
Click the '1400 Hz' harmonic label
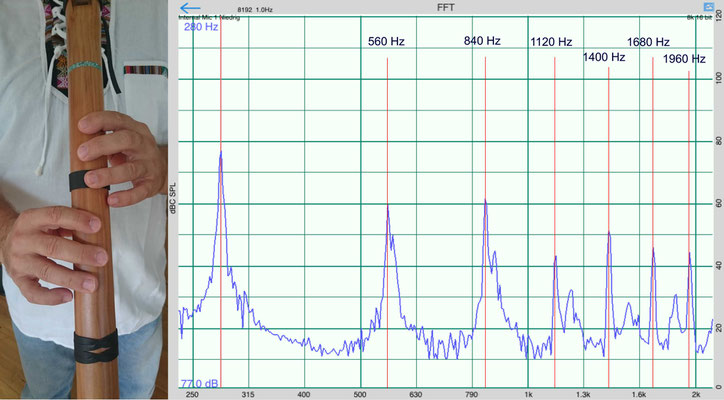pos(603,57)
